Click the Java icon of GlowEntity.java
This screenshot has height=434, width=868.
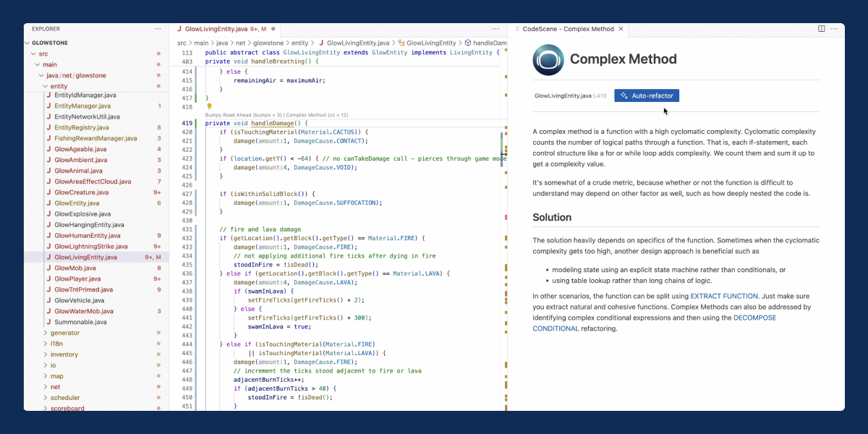(x=48, y=203)
